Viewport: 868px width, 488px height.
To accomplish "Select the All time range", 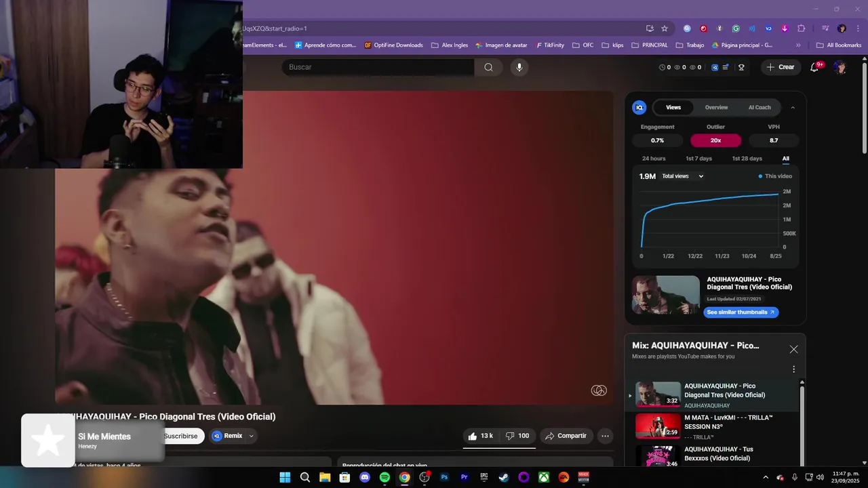I will 786,159.
